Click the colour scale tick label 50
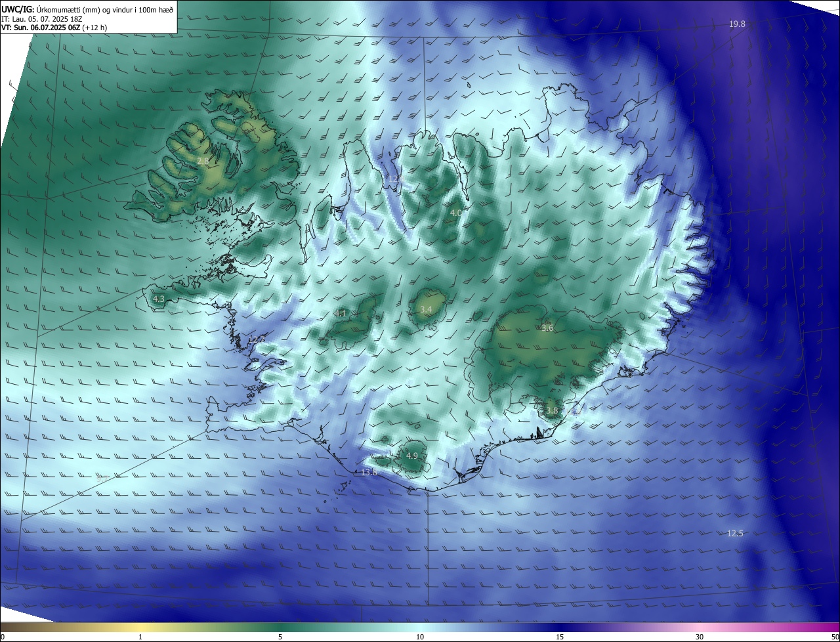The image size is (840, 642). pos(835,637)
